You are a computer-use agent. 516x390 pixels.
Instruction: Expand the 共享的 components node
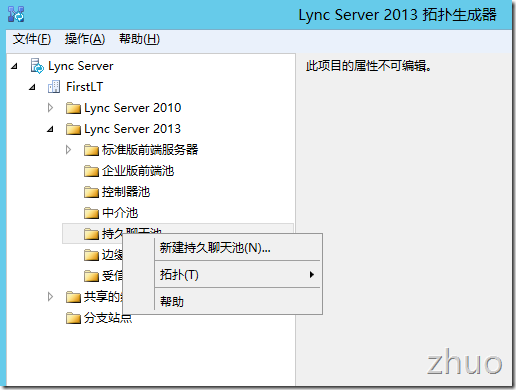pos(50,296)
